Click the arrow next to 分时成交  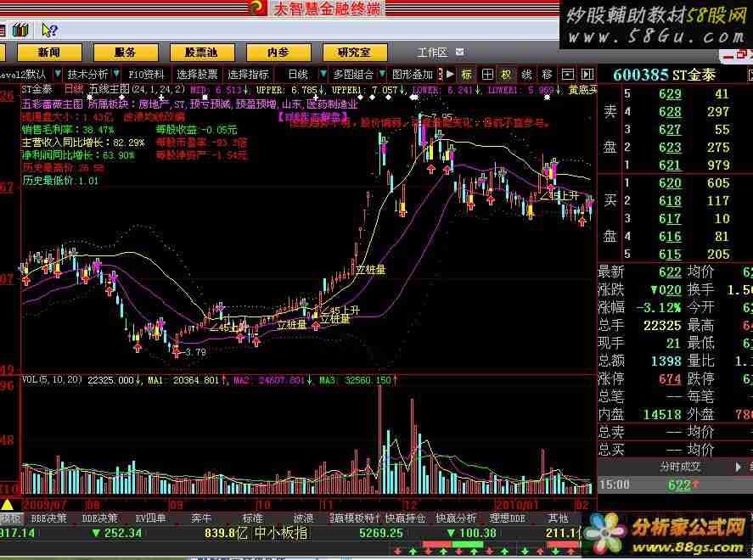coord(738,467)
